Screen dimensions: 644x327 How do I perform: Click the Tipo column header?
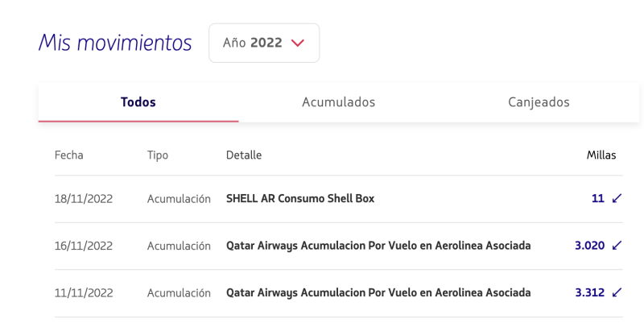click(158, 155)
